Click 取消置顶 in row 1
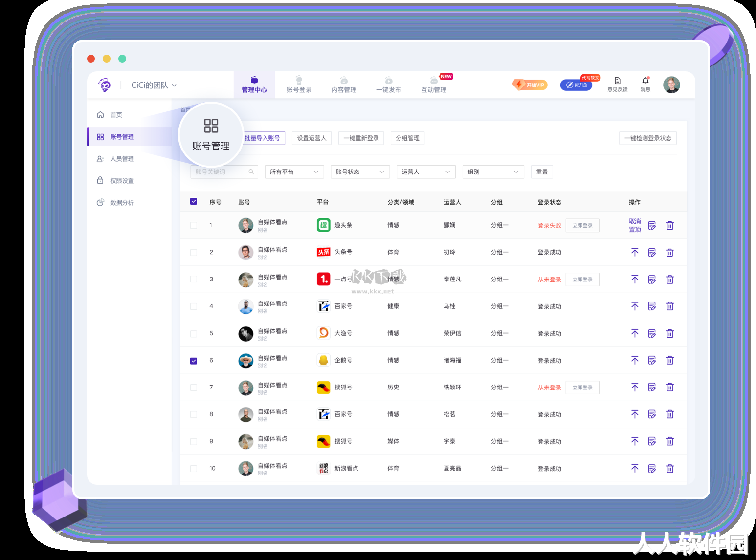This screenshot has width=756, height=560. (x=635, y=225)
